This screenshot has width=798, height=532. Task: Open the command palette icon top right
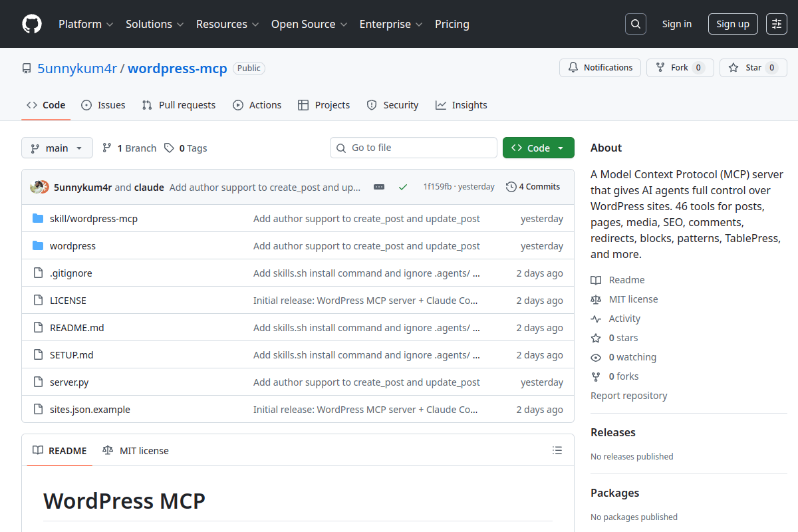(x=776, y=23)
